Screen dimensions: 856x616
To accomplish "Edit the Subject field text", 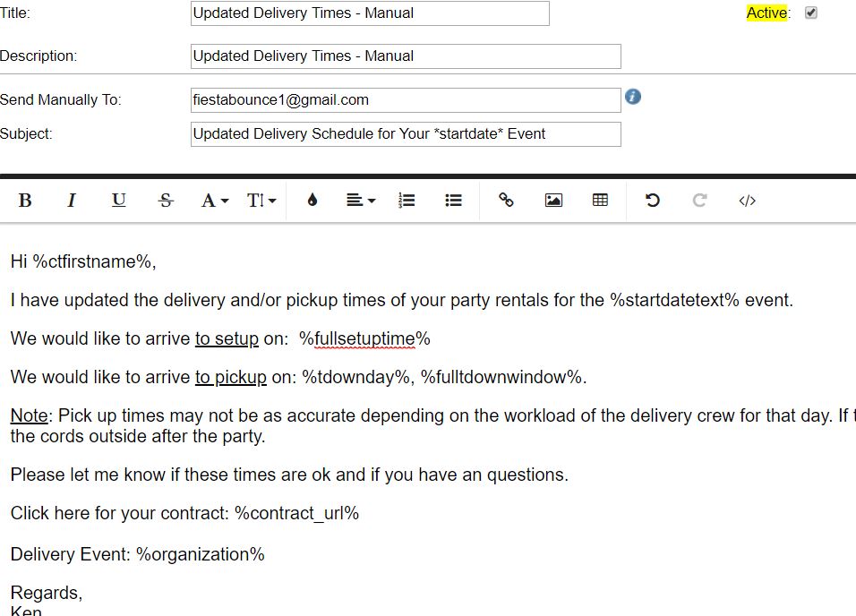I will (x=406, y=134).
